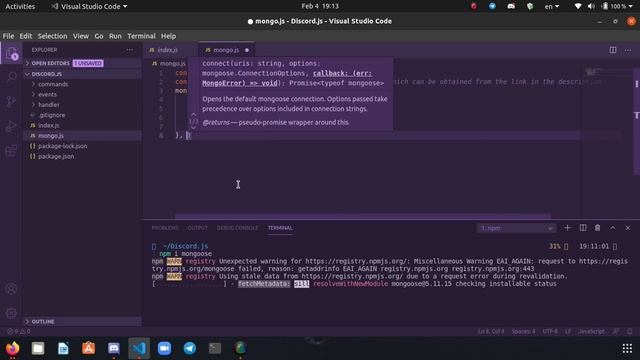Open the Search view in activity bar
This screenshot has width=640, height=360.
tap(11, 77)
